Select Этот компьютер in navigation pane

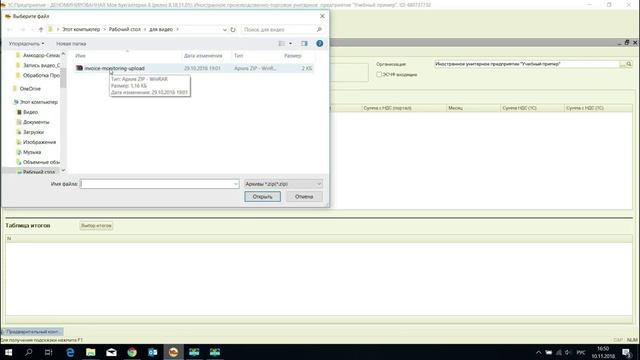(x=39, y=102)
